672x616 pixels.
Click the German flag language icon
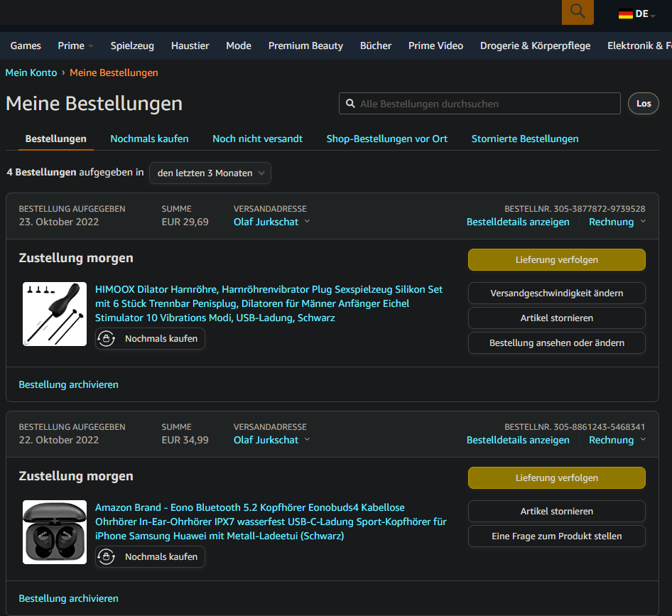point(625,13)
